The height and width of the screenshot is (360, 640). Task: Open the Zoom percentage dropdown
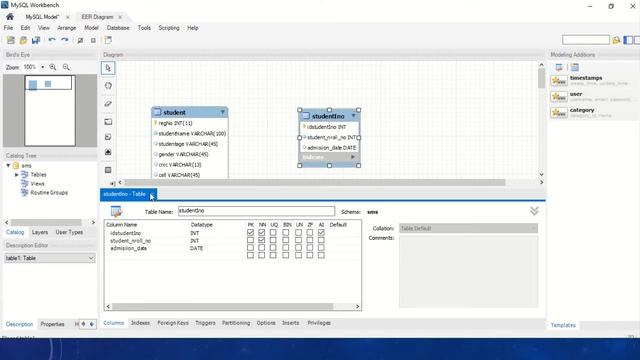tap(42, 67)
